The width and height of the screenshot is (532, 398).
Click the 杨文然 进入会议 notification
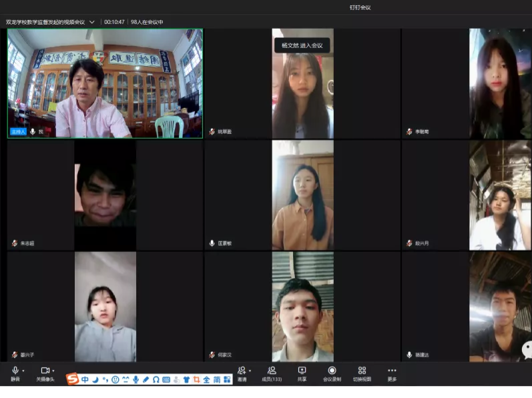302,45
